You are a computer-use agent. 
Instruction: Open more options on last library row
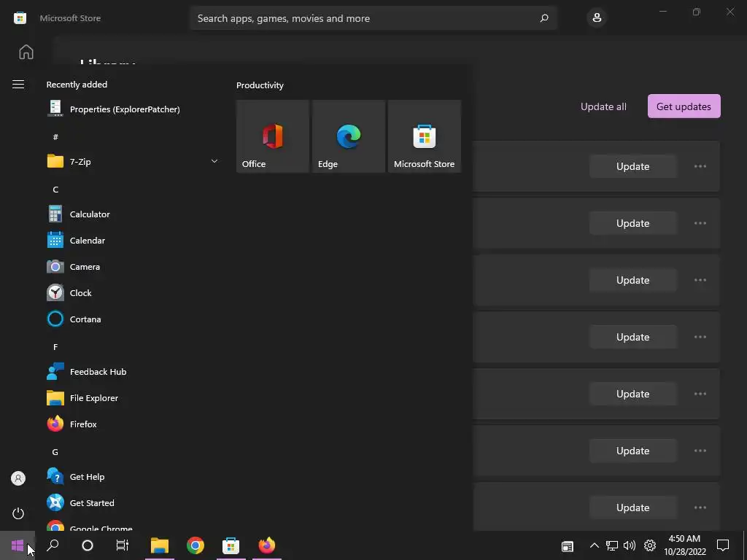tap(700, 507)
